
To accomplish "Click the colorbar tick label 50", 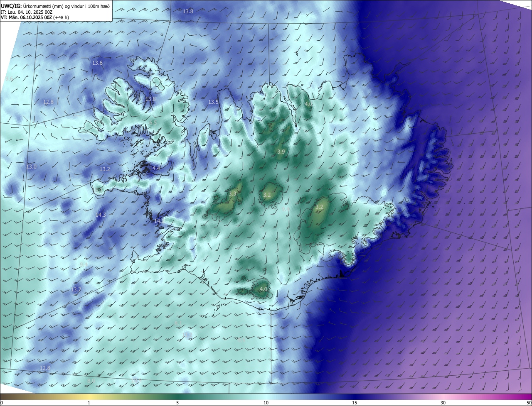I will pyautogui.click(x=529, y=403).
